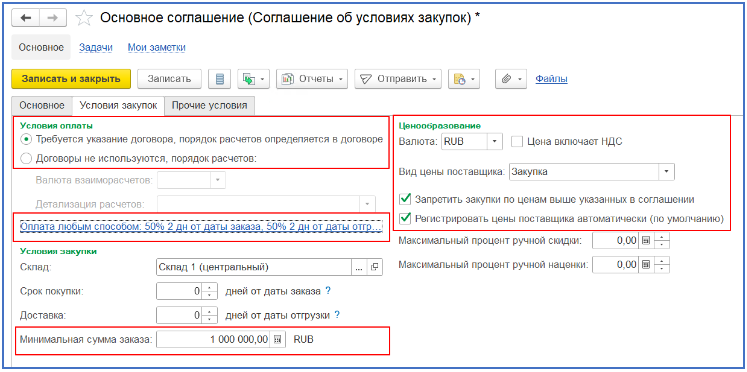Go forward with the right arrow button
This screenshot has width=747, height=372.
(x=54, y=18)
